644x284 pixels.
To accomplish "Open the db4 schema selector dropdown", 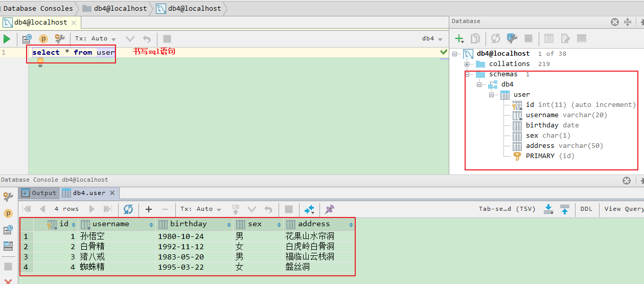I will (431, 39).
